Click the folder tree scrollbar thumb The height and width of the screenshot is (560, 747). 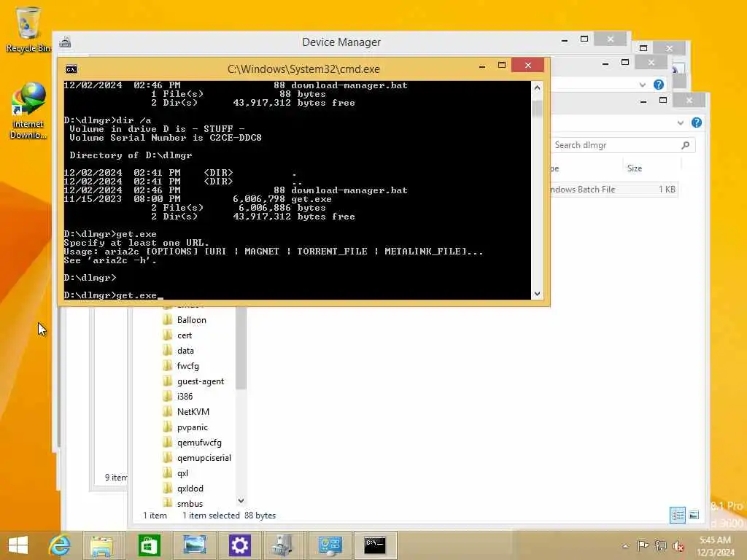(x=241, y=348)
